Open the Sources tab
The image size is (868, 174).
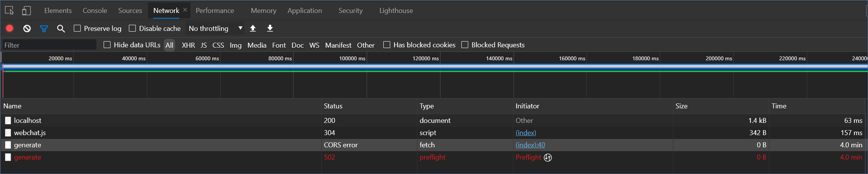(x=130, y=11)
